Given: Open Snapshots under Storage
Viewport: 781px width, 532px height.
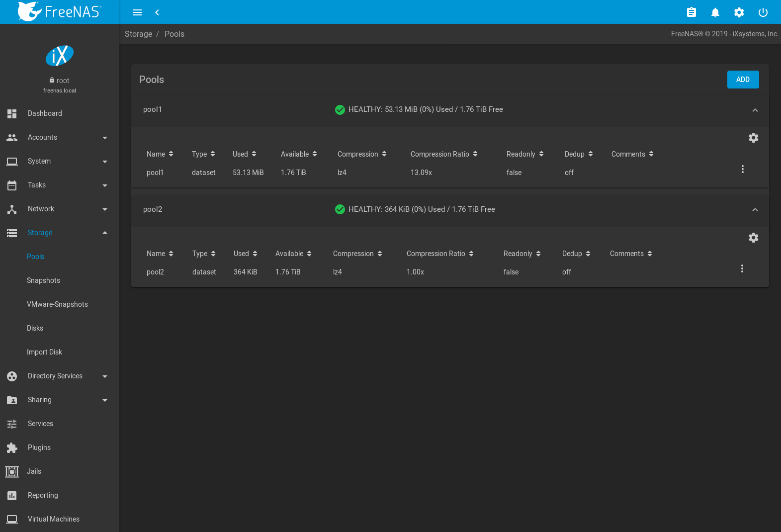Looking at the screenshot, I should click(x=43, y=280).
